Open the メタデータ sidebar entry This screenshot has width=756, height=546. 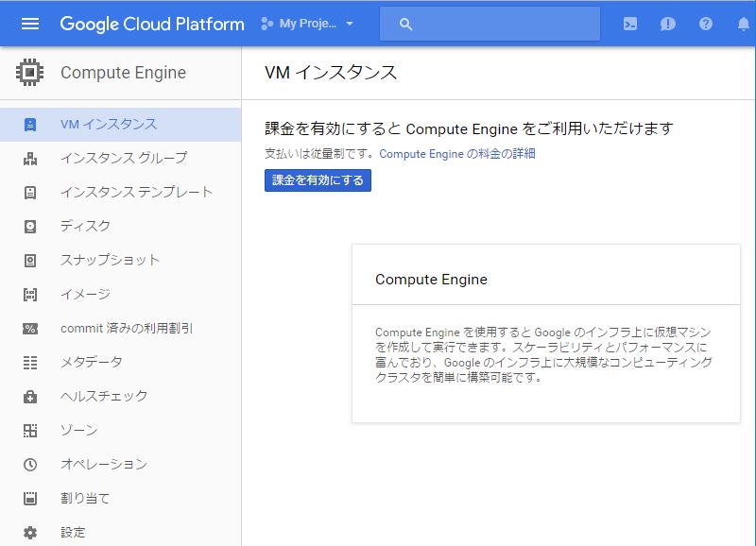pos(92,362)
